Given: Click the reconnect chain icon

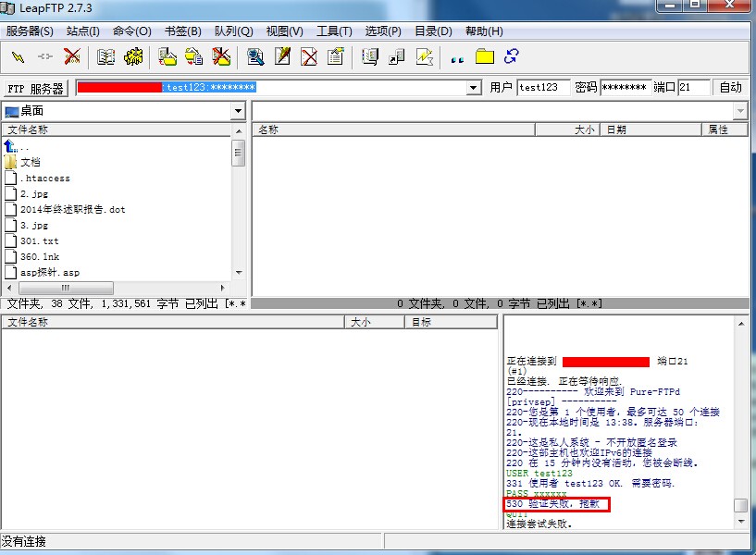Looking at the screenshot, I should (x=45, y=56).
